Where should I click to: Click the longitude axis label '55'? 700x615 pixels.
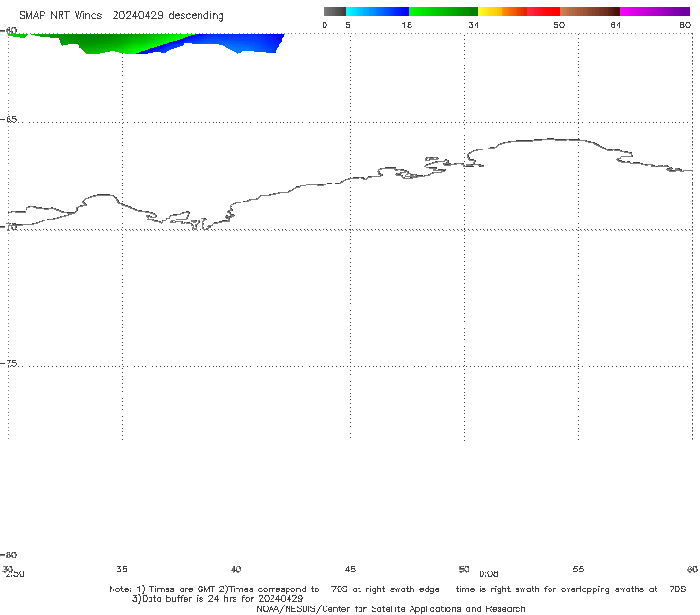578,569
